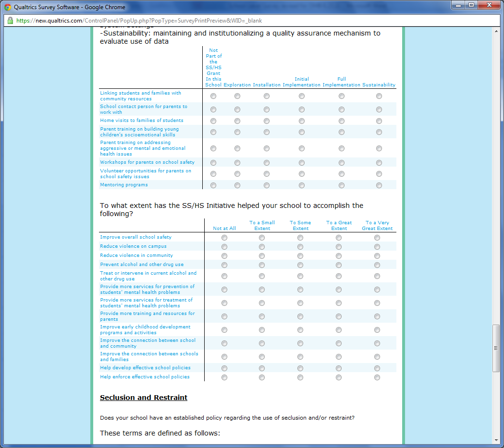Select To a Very Great Extent for school safety
504x448 pixels.
coord(377,238)
